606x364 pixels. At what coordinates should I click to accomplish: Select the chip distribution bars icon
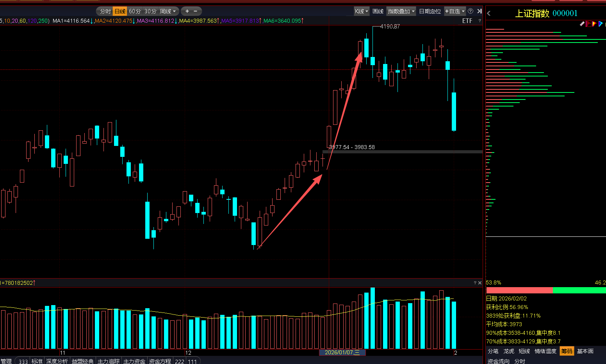[x=588, y=24]
